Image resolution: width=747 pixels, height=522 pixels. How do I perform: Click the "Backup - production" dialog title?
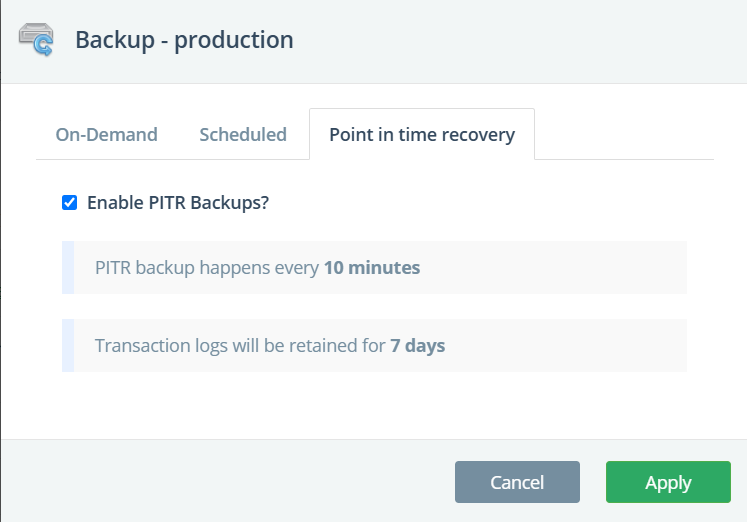coord(184,41)
